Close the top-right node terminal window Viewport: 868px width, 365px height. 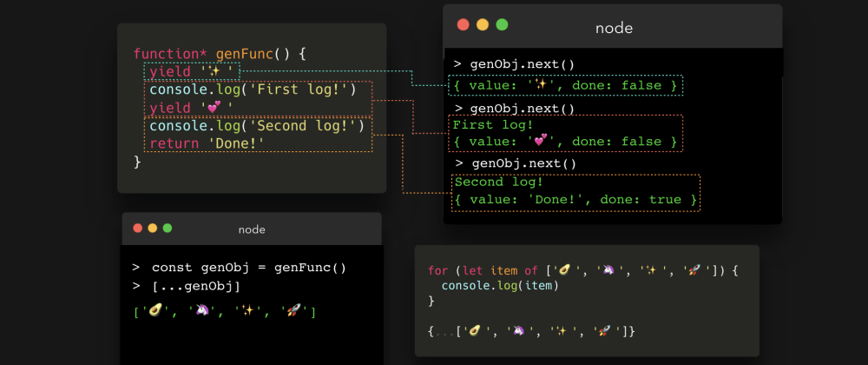(463, 25)
